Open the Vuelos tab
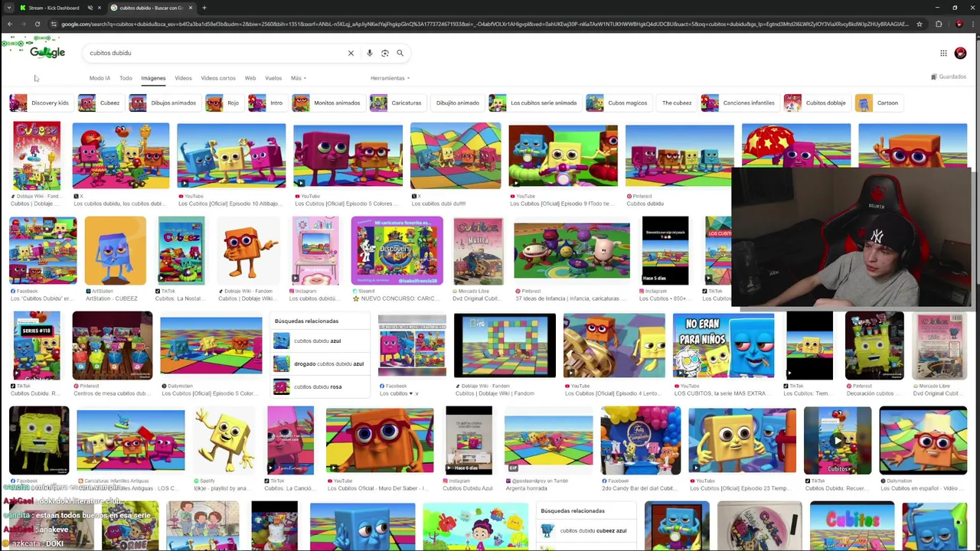980x551 pixels. [x=273, y=78]
